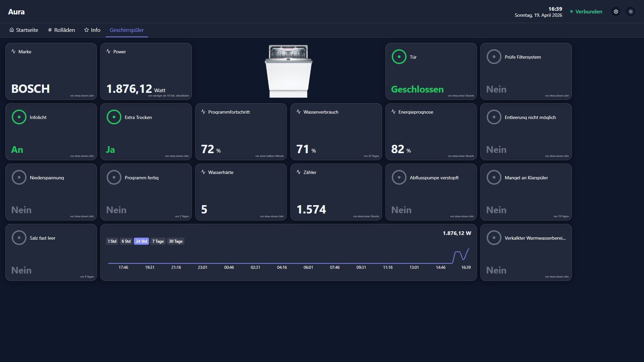Viewport: 644px width, 362px height.
Task: Click the Zähler pulse icon
Action: 299,172
